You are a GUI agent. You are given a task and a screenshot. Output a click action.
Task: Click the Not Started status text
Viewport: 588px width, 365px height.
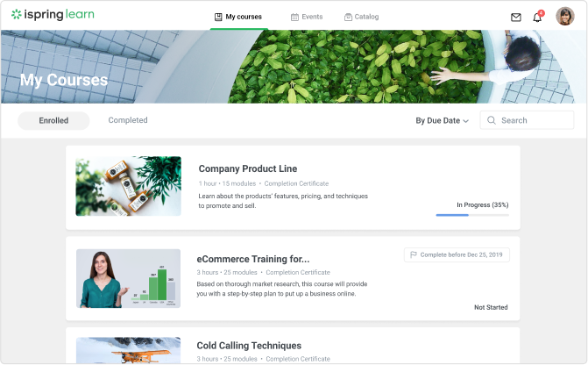coord(491,307)
